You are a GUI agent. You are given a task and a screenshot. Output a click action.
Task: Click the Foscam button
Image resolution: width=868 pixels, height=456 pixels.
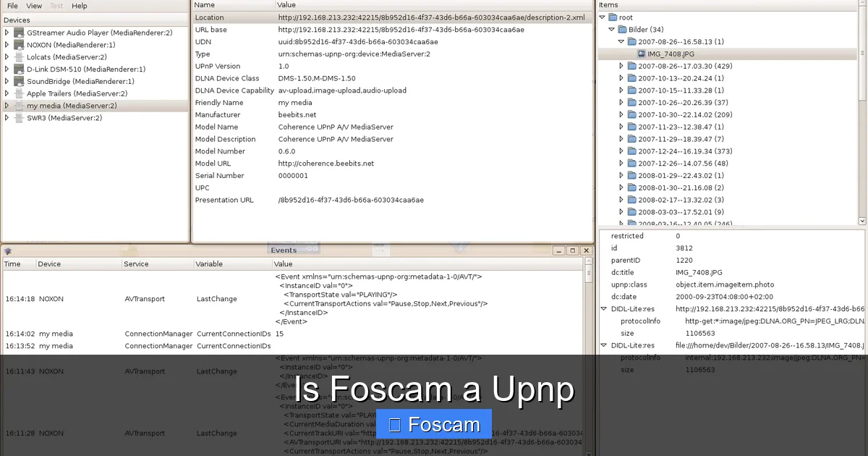click(433, 424)
